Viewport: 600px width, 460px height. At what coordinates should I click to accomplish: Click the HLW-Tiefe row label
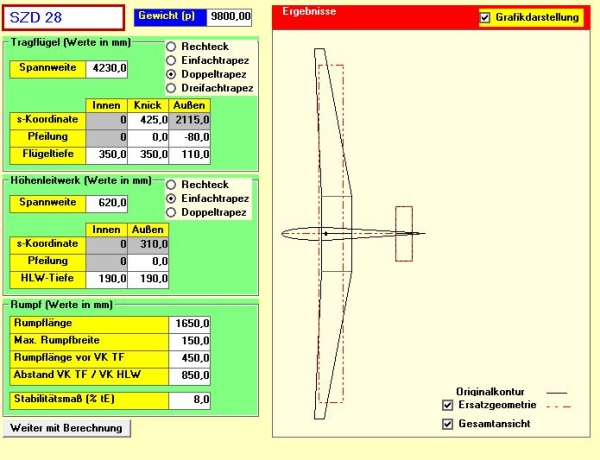click(47, 278)
